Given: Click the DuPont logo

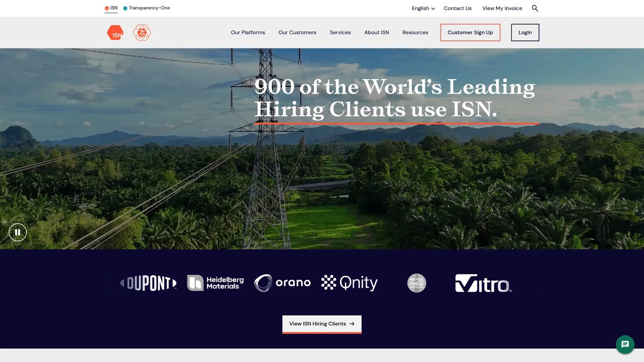Looking at the screenshot, I should (x=148, y=283).
